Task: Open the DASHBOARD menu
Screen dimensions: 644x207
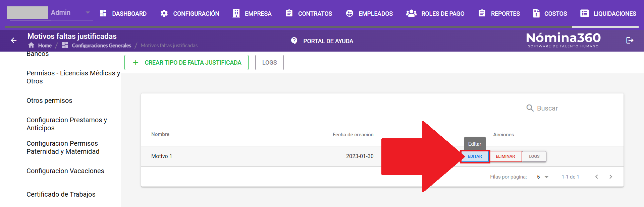Action: click(x=129, y=14)
